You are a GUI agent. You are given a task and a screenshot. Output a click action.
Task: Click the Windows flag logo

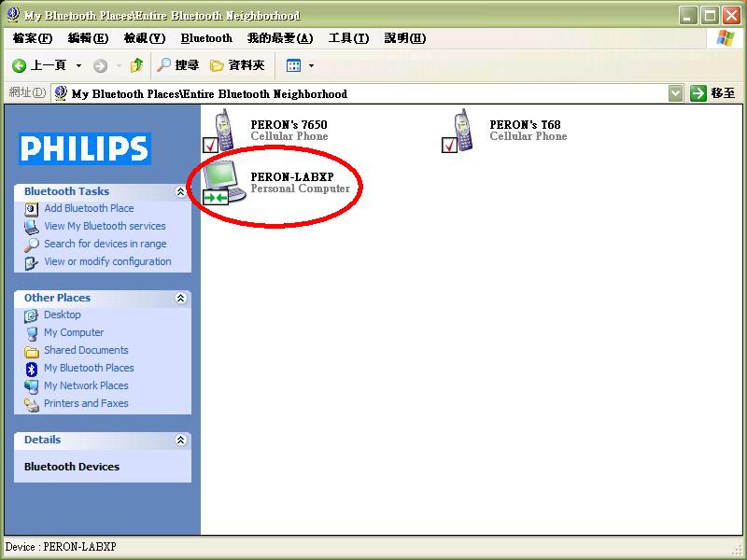pyautogui.click(x=726, y=38)
